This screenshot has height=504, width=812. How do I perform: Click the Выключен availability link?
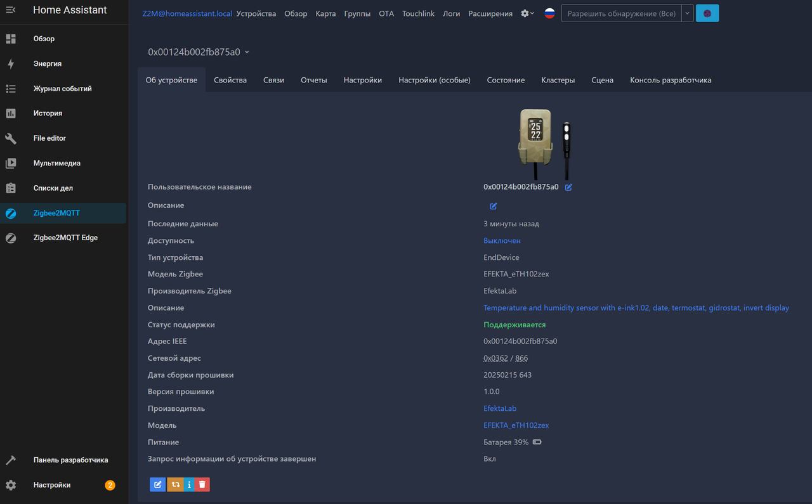(x=502, y=241)
